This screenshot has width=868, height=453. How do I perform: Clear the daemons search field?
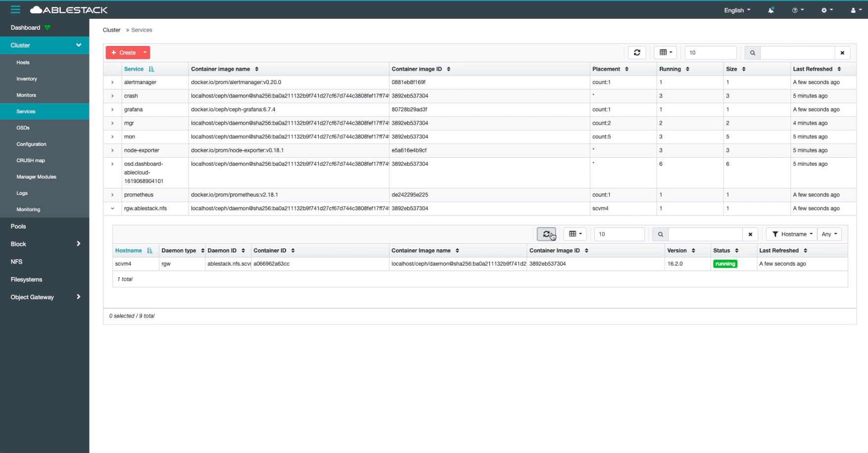pyautogui.click(x=750, y=234)
